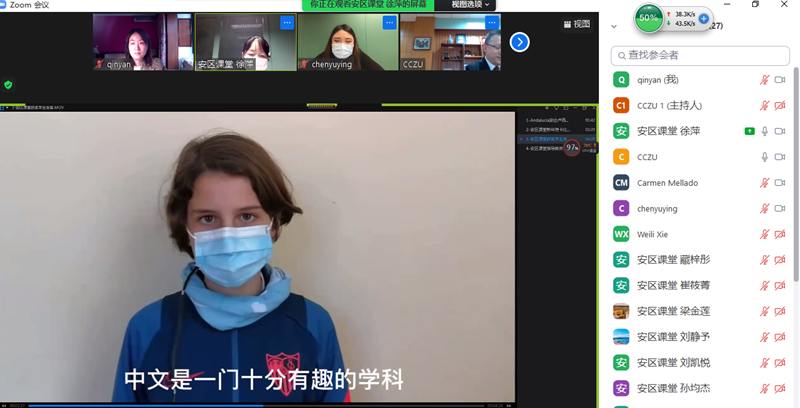Toggle the camera for qinyan (我)
The image size is (800, 408).
tap(780, 79)
